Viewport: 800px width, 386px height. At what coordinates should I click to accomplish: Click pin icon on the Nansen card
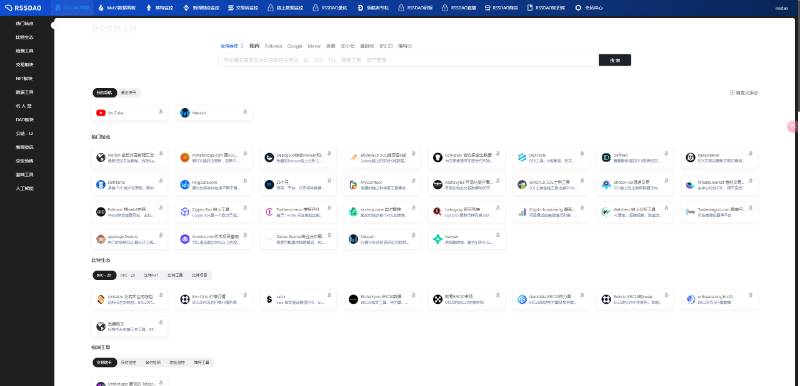[498, 235]
